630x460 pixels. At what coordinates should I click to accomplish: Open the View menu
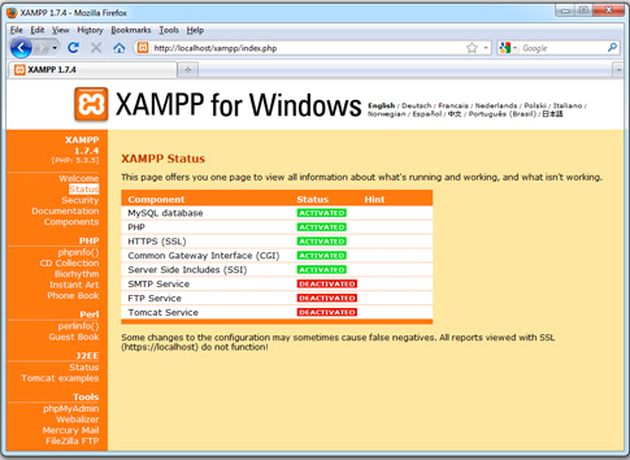pos(61,30)
